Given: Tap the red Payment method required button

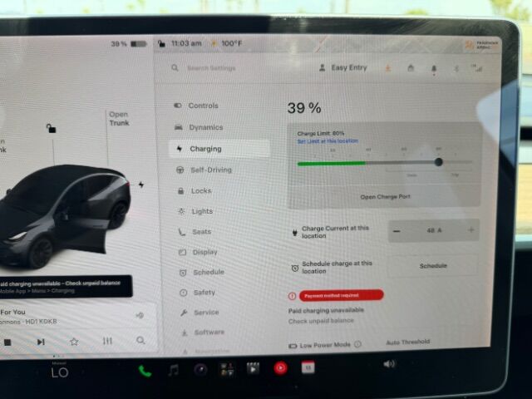Looking at the screenshot, I should (342, 295).
